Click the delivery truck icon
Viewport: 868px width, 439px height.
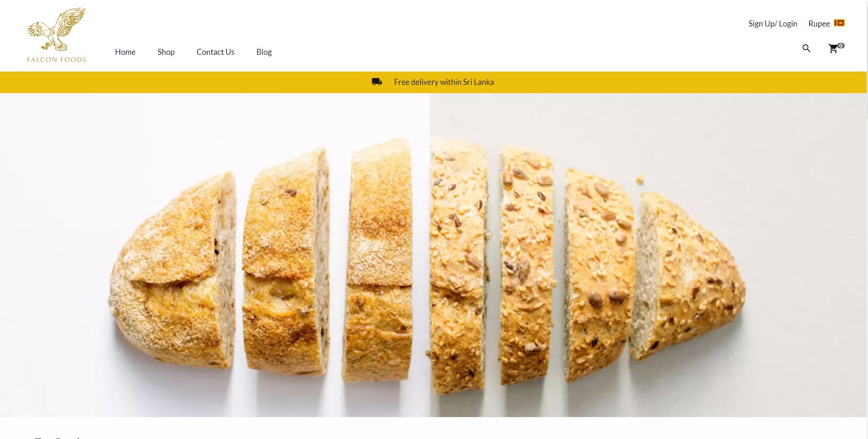coord(377,82)
